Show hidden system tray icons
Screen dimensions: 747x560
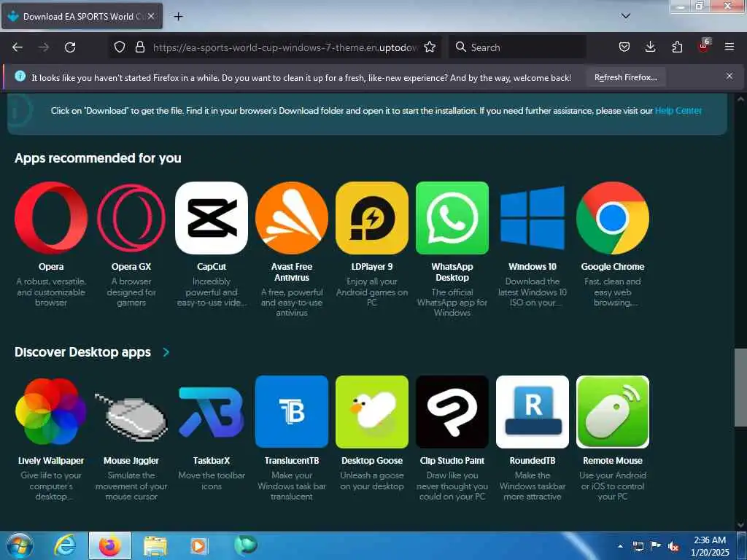point(620,546)
